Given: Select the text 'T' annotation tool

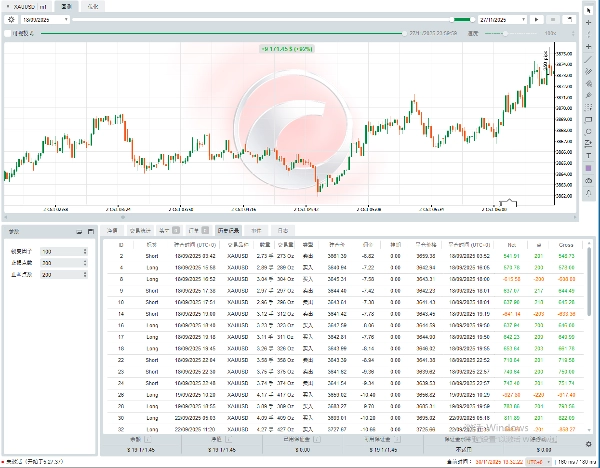Looking at the screenshot, I should coord(589,156).
